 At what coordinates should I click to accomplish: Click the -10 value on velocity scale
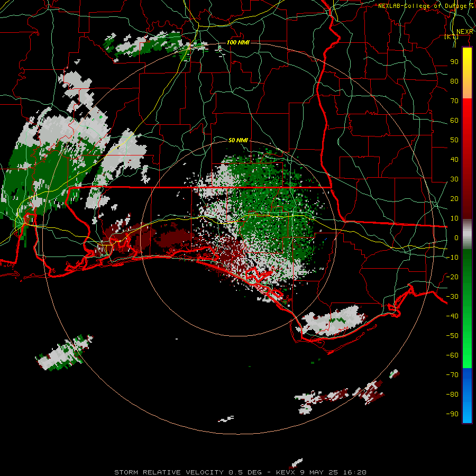(452, 258)
